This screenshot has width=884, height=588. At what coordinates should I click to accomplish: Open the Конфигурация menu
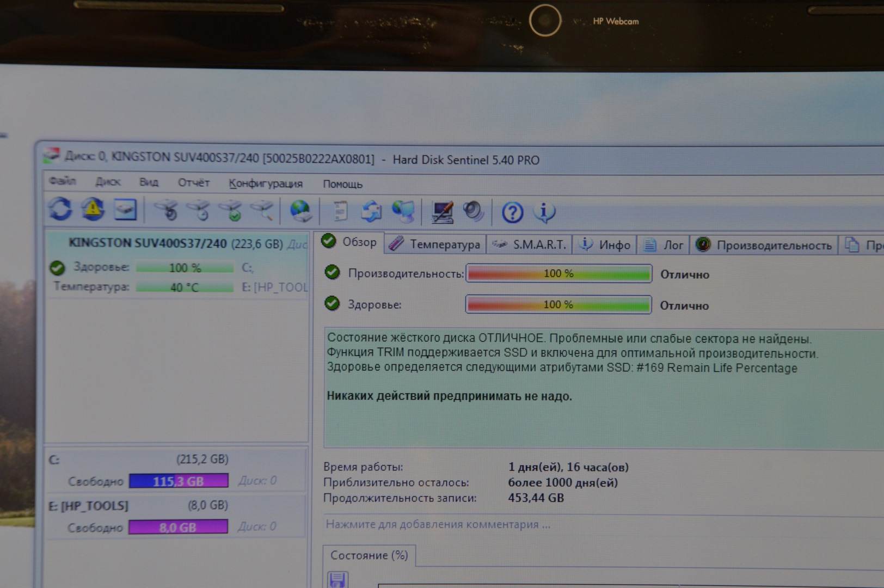(x=265, y=183)
